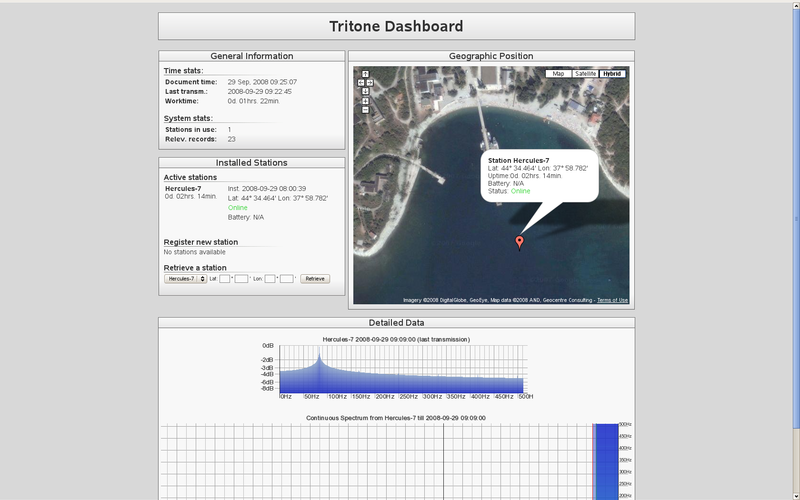Click the Online status inside the map bubble
This screenshot has height=500, width=800.
tap(520, 191)
